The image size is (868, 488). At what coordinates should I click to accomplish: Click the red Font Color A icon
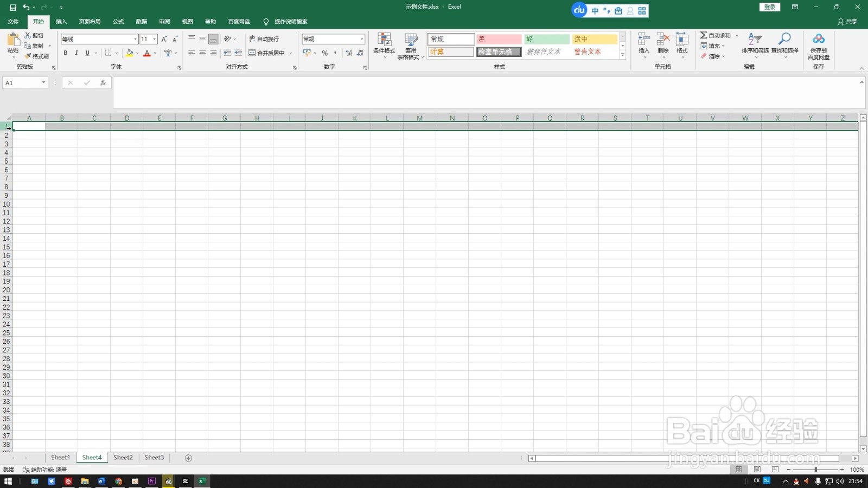(146, 53)
